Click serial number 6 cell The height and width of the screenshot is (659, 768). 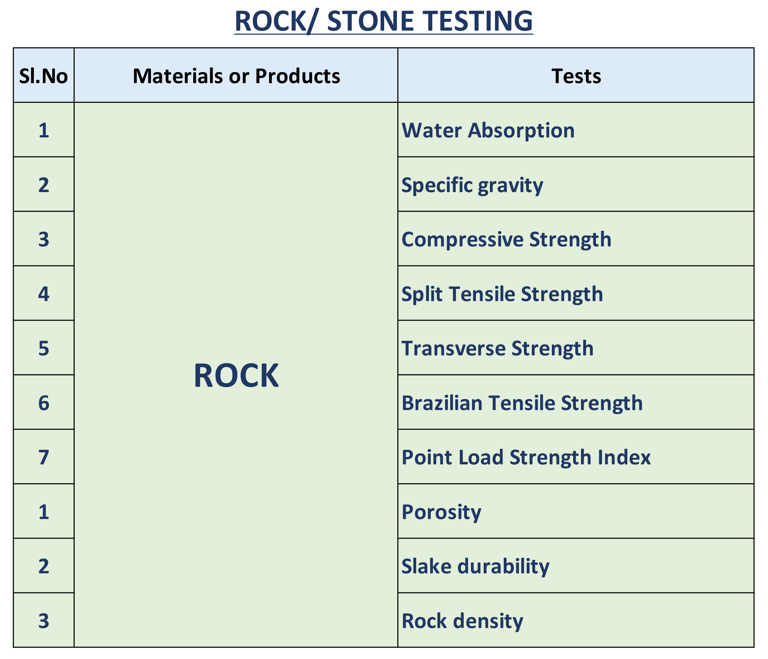coord(43,403)
